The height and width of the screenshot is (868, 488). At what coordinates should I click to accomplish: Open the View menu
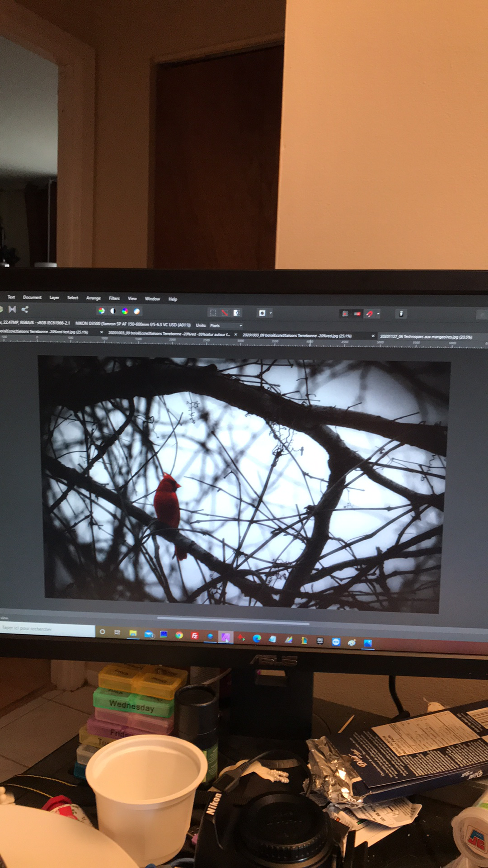132,298
